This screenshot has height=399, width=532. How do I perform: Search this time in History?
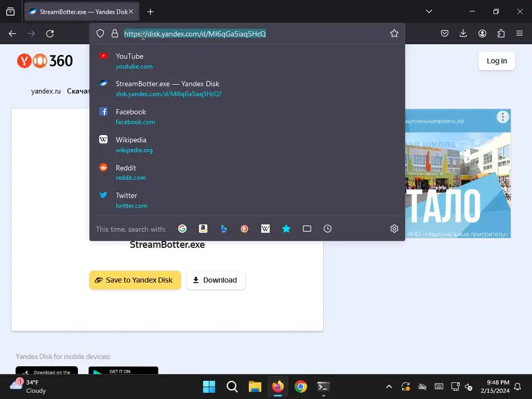click(x=327, y=229)
